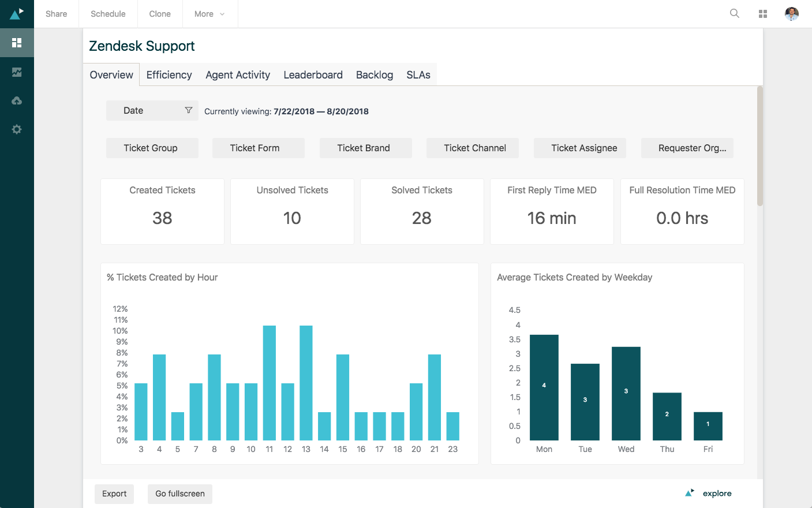The width and height of the screenshot is (812, 508).
Task: Click the hour 11 bar in hourly chart
Action: pyautogui.click(x=270, y=383)
